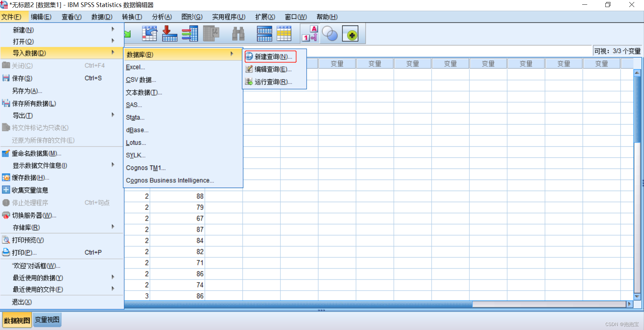Click the Show All Variables green plus icon
This screenshot has width=644, height=330.
coord(350,34)
